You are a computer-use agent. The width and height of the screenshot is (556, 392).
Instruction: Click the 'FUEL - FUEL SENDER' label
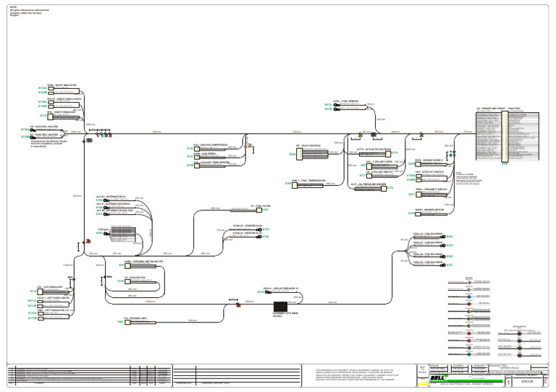point(345,101)
